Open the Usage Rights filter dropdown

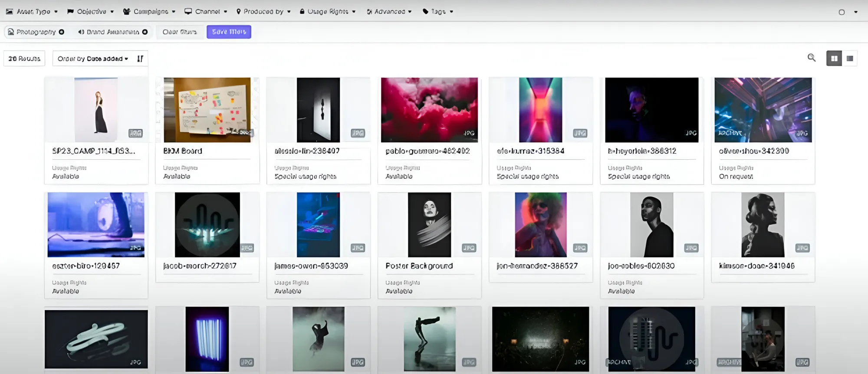pos(328,12)
